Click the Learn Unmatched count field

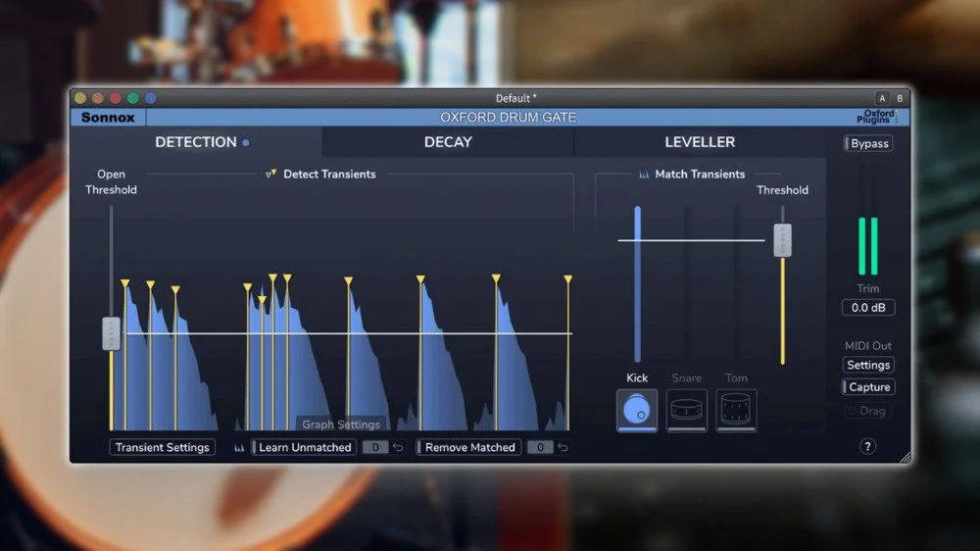click(375, 447)
